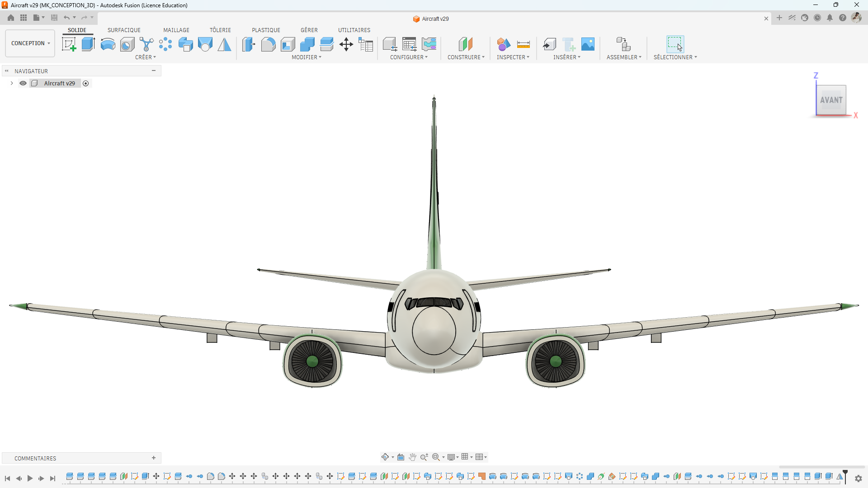This screenshot has width=868, height=488.
Task: Click the AVANT face of ViewCube
Action: [x=831, y=100]
